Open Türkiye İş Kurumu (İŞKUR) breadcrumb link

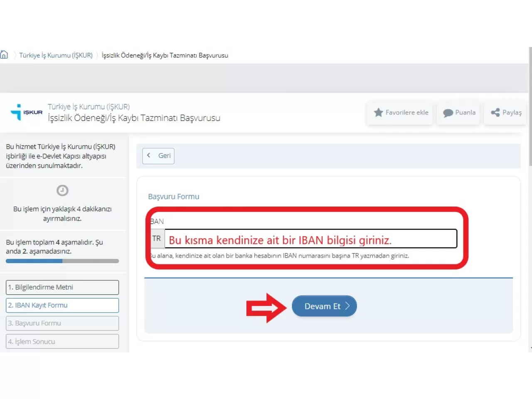pyautogui.click(x=56, y=55)
